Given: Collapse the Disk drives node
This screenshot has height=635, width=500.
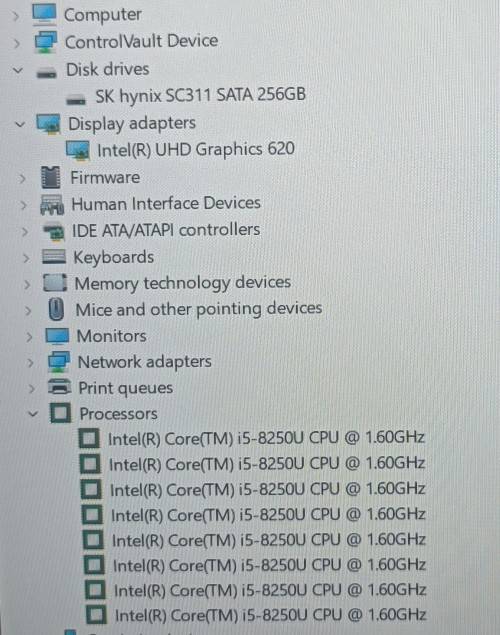Looking at the screenshot, I should coord(18,70).
